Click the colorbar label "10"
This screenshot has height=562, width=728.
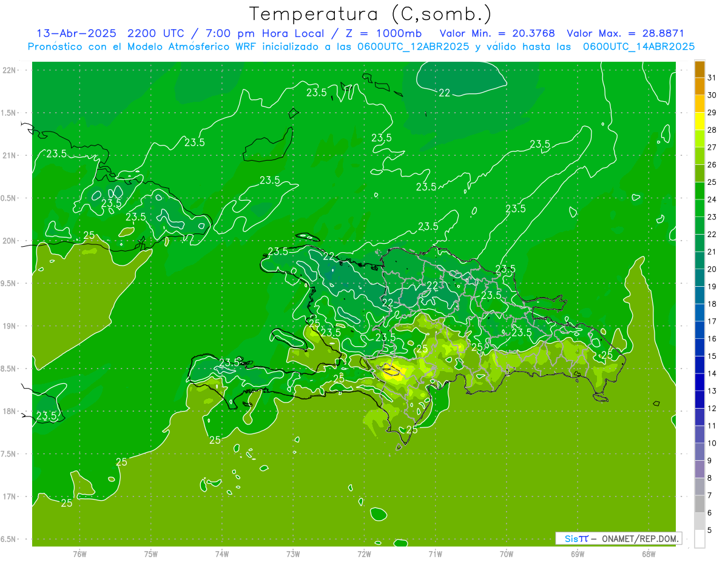[x=712, y=443]
